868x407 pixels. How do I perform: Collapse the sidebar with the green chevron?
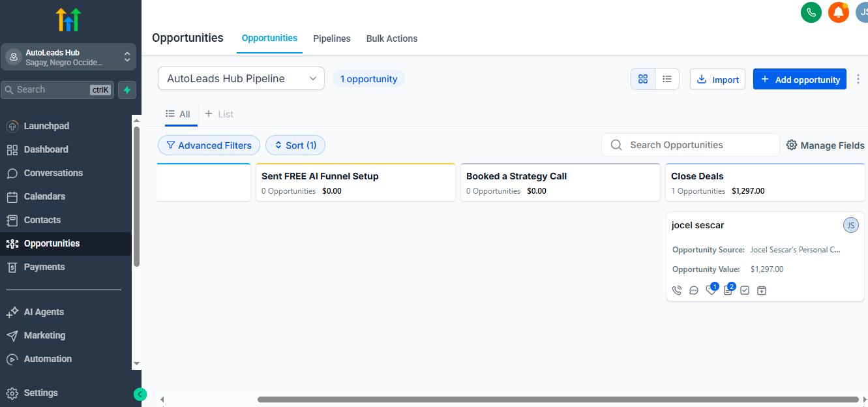pos(140,395)
